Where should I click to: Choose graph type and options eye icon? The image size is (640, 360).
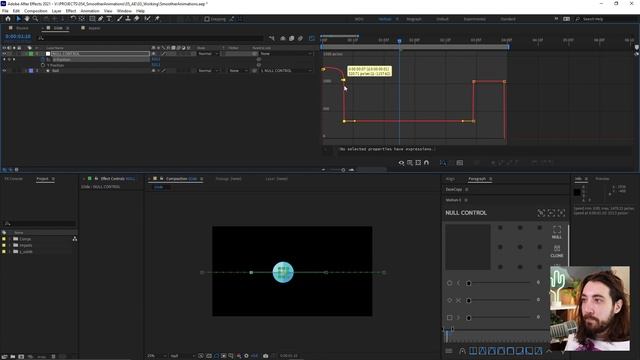401,162
